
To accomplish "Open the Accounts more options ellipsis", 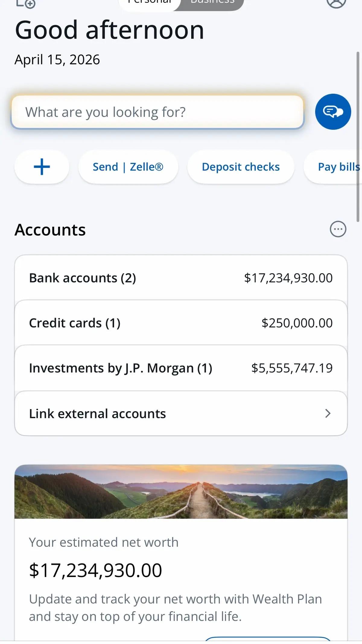I will pyautogui.click(x=338, y=229).
